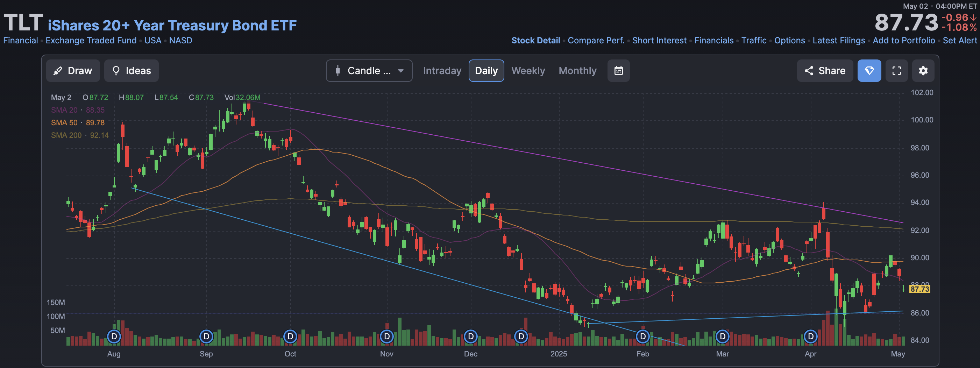
Task: Click the dividend marker near Nov
Action: click(x=387, y=337)
